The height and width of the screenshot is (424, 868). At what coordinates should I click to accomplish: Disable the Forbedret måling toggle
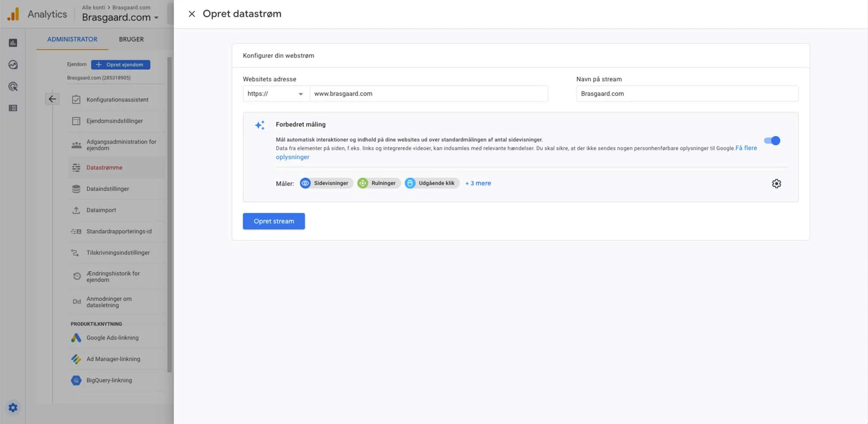tap(772, 141)
